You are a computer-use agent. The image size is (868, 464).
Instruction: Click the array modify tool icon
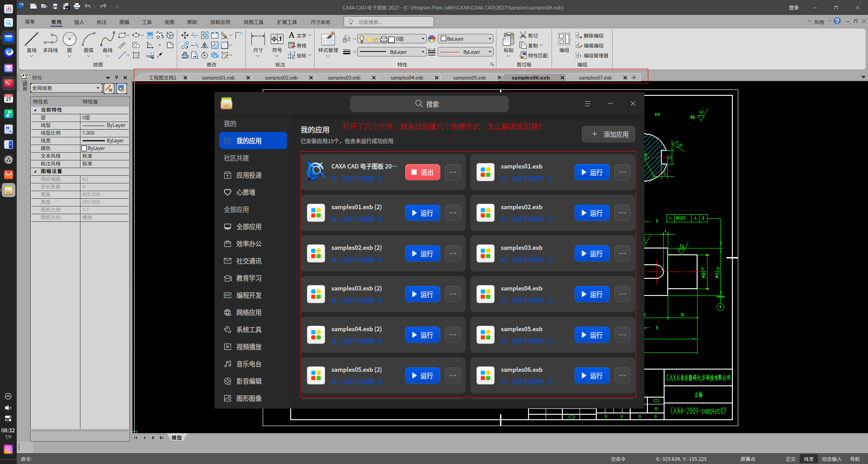click(205, 35)
